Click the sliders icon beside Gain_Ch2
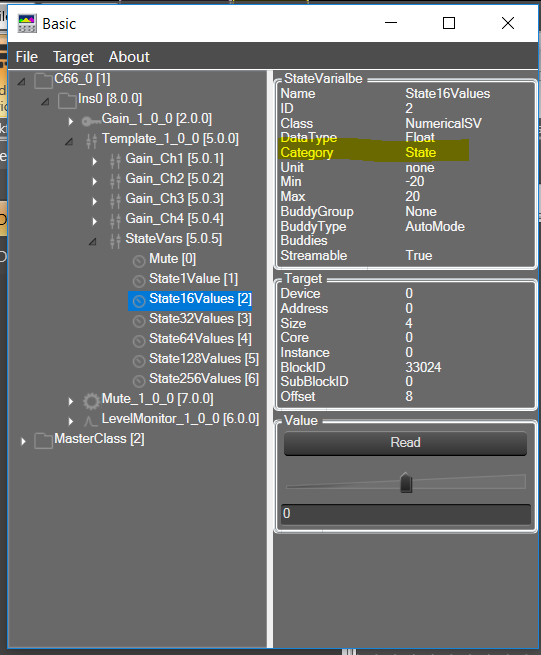This screenshot has height=655, width=541. click(115, 181)
